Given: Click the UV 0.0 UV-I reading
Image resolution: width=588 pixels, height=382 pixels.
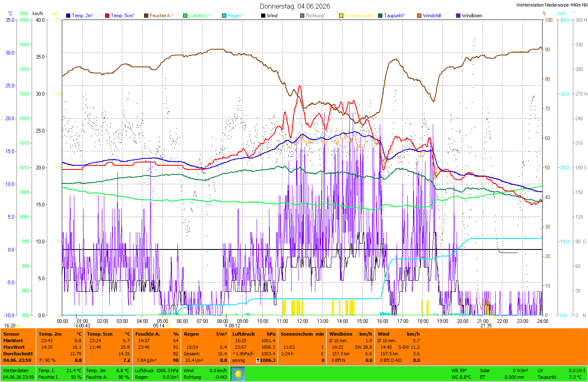Looking at the screenshot, I should [x=561, y=371].
